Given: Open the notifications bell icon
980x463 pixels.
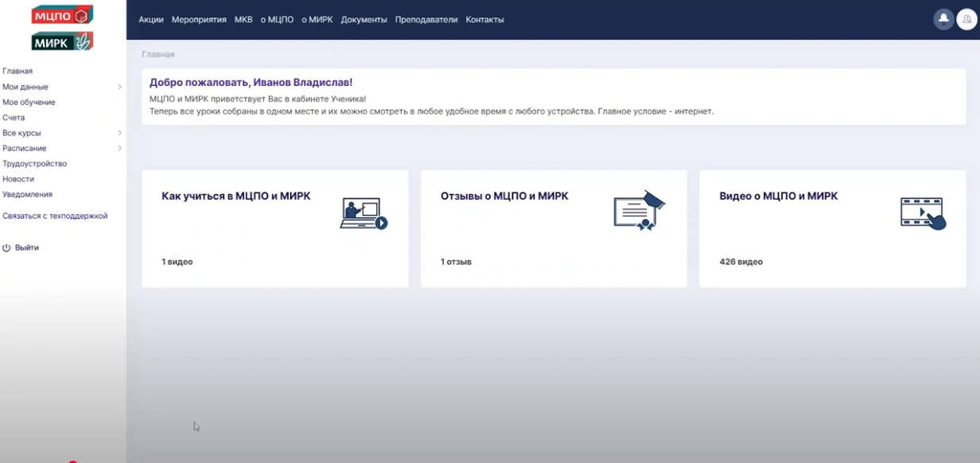Looking at the screenshot, I should tap(943, 20).
